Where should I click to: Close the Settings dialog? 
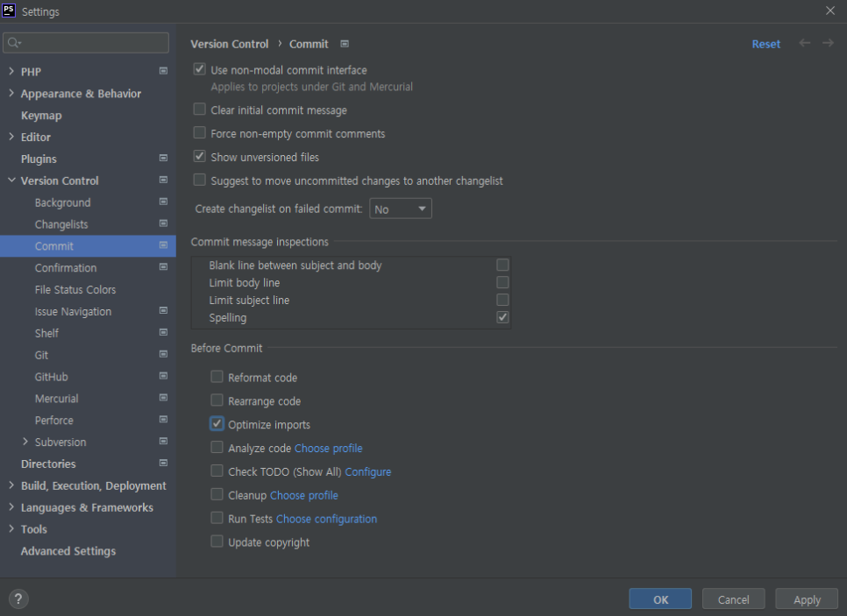coord(830,11)
